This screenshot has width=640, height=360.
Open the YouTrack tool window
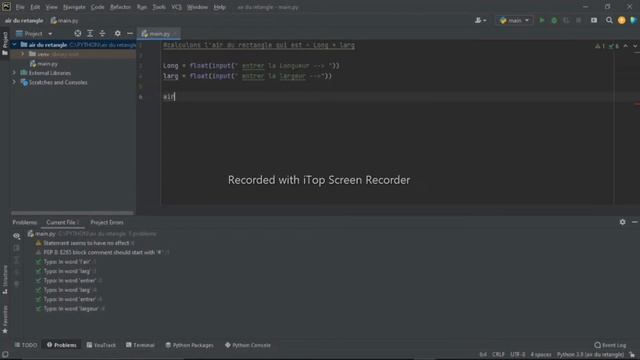tap(101, 345)
